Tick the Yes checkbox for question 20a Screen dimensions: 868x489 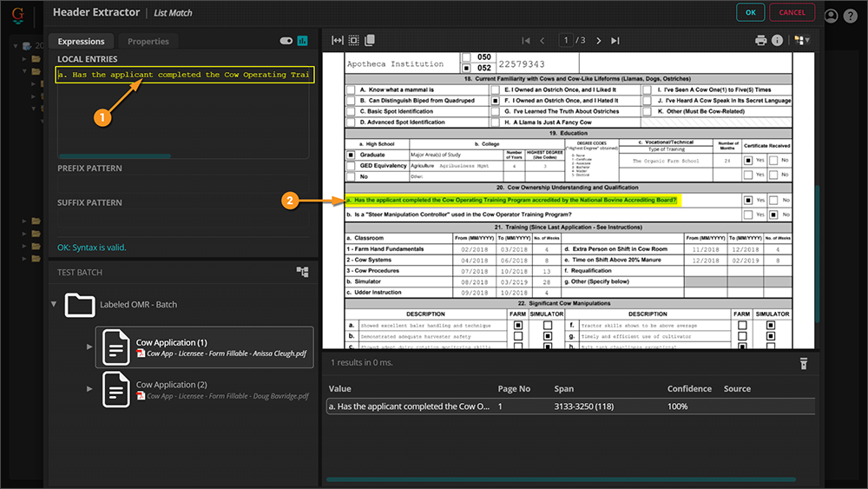pos(748,200)
